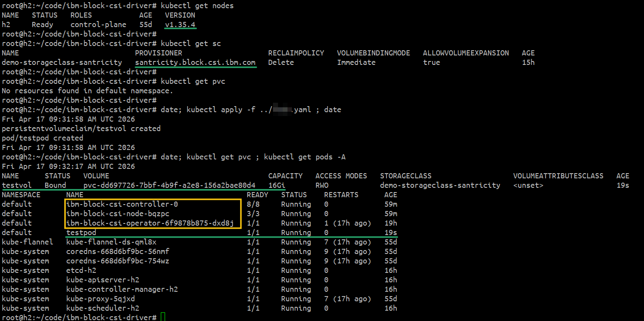Select the testpod pod name
The image size is (644, 321).
point(81,232)
